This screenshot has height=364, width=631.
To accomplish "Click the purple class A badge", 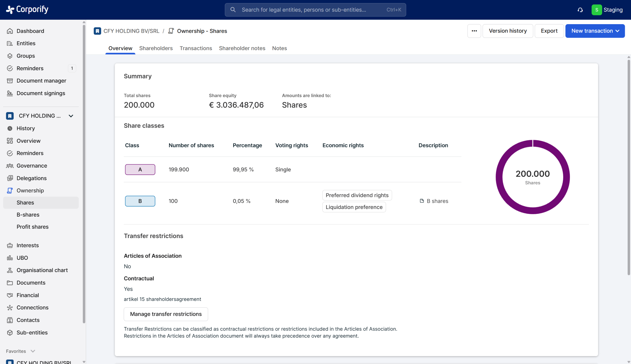I will click(x=140, y=169).
